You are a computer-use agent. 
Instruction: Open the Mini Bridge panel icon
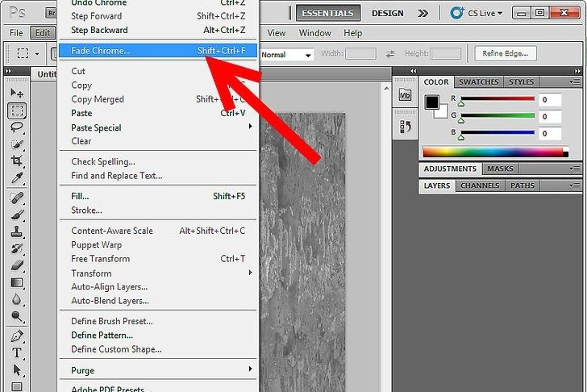pos(406,95)
